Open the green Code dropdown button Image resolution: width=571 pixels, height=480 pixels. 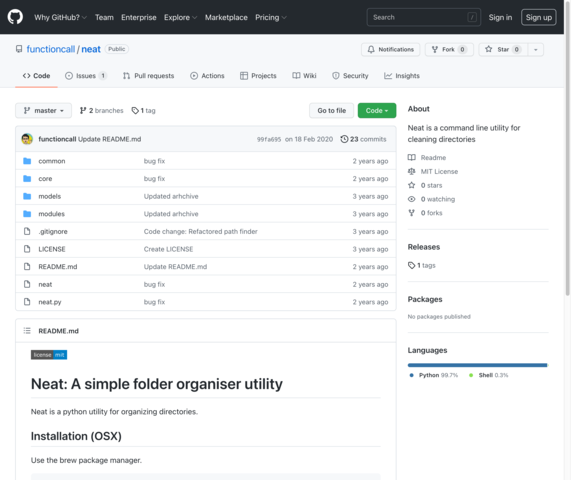(x=377, y=110)
